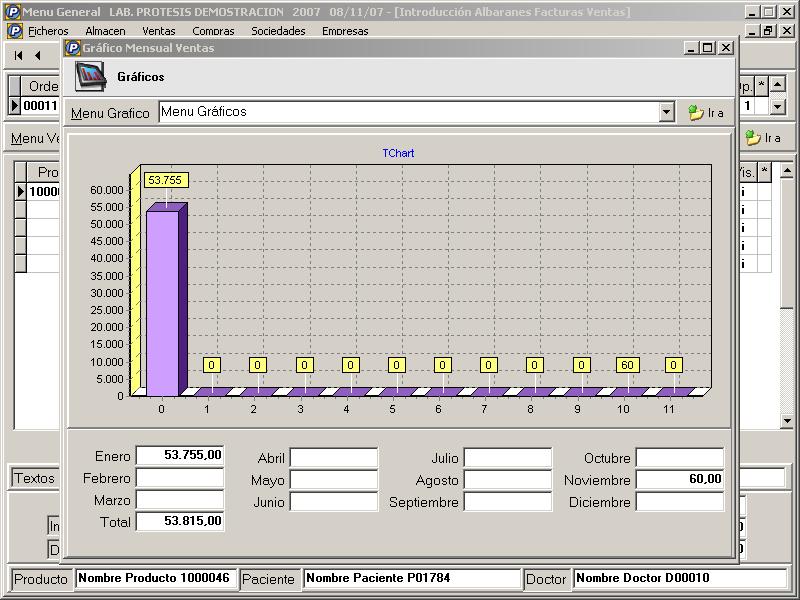
Task: Click the Marzo input field
Action: (x=180, y=500)
